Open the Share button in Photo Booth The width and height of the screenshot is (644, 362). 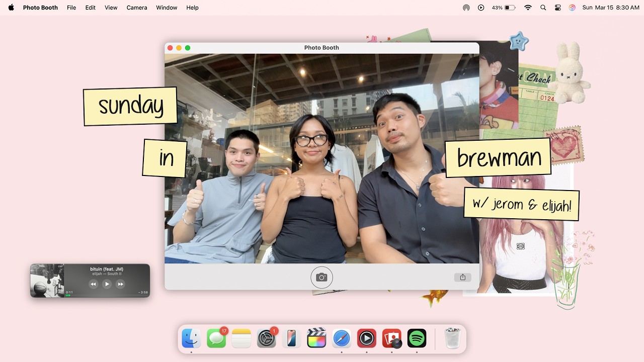tap(462, 277)
